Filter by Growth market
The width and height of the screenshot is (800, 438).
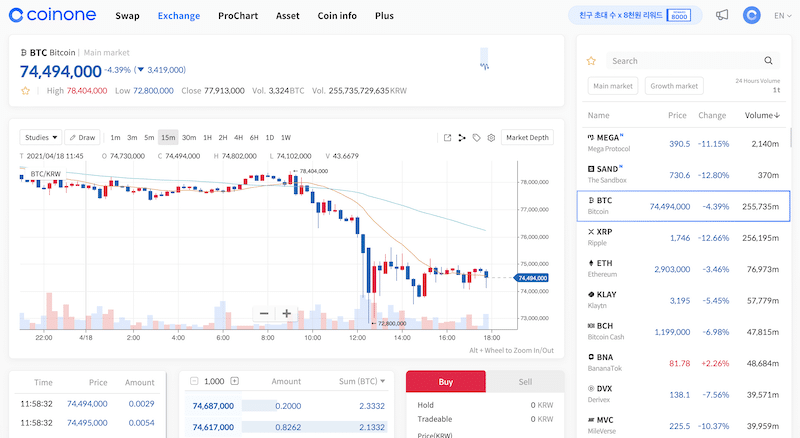point(674,86)
